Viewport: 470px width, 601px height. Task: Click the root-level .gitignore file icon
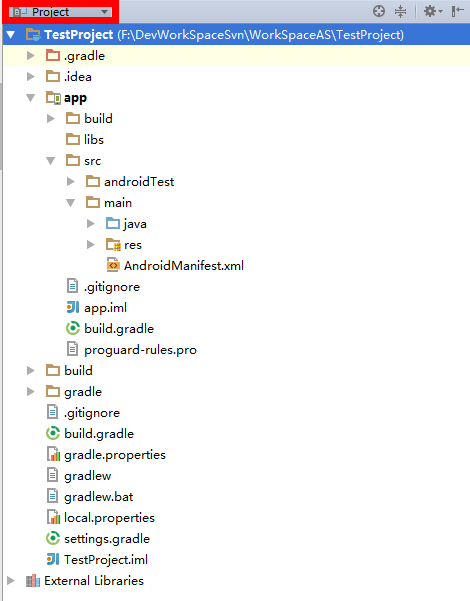click(53, 412)
